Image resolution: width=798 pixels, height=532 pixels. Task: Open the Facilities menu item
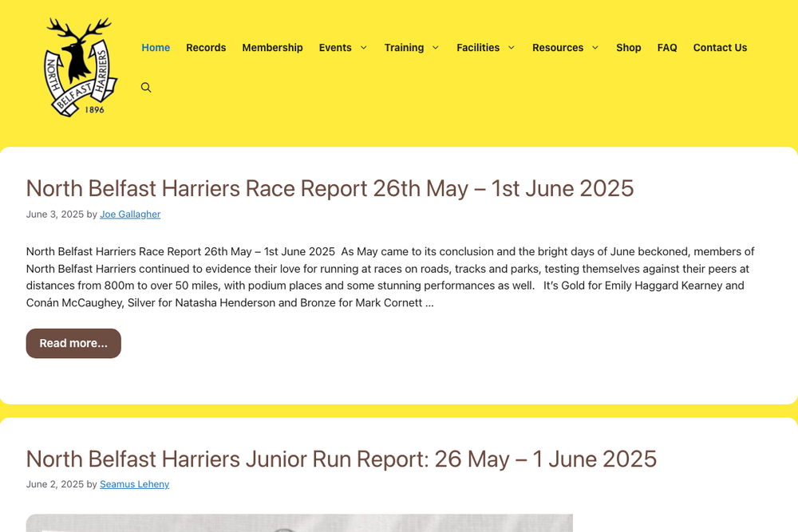pos(478,47)
